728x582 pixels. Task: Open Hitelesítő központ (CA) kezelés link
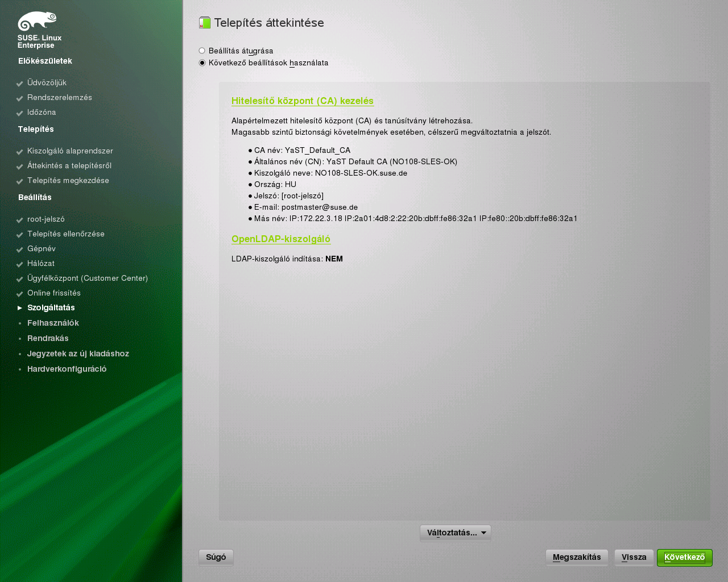[x=303, y=101]
